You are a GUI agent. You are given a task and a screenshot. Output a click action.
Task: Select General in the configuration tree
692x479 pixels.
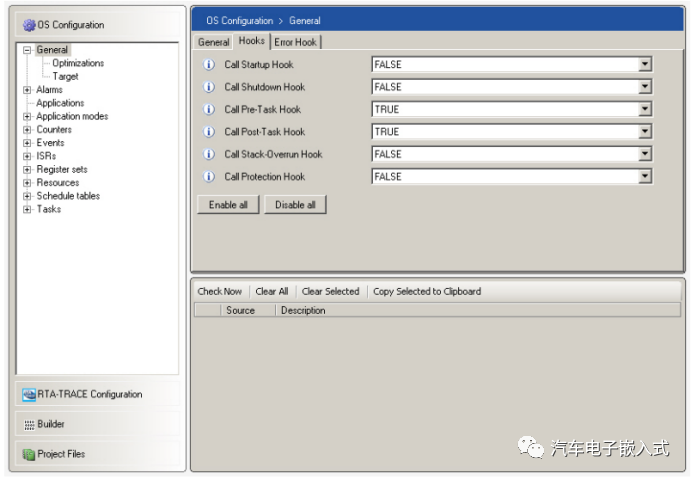[x=52, y=50]
